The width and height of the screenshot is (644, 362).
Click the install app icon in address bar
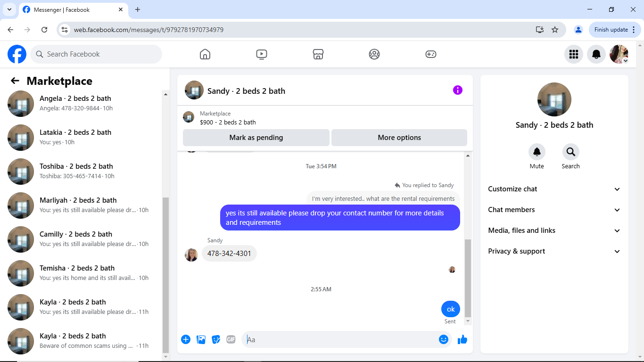pyautogui.click(x=540, y=30)
